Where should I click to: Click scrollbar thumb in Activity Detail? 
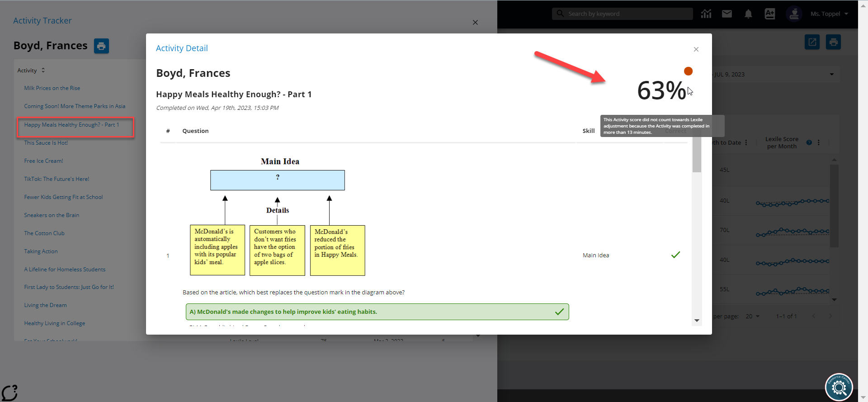pos(697,154)
